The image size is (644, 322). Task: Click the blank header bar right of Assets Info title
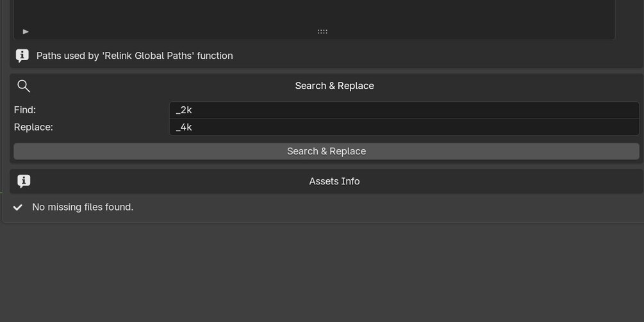(501, 181)
